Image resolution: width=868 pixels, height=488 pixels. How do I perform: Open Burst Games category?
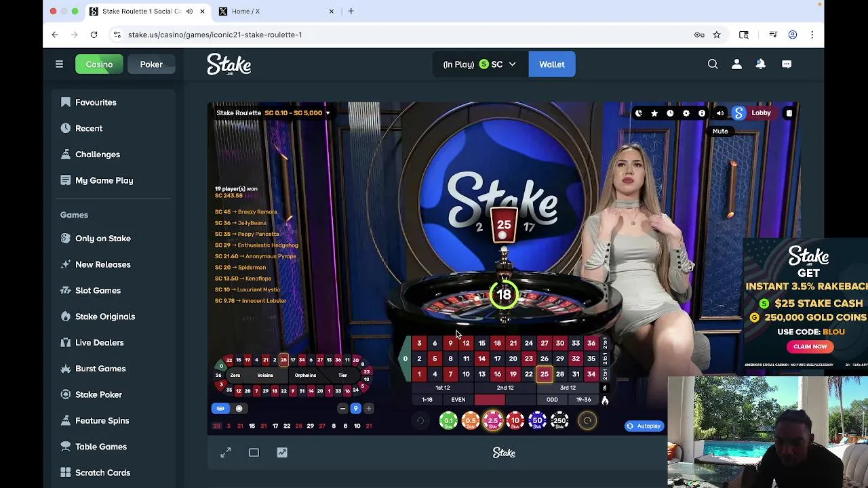click(100, 369)
